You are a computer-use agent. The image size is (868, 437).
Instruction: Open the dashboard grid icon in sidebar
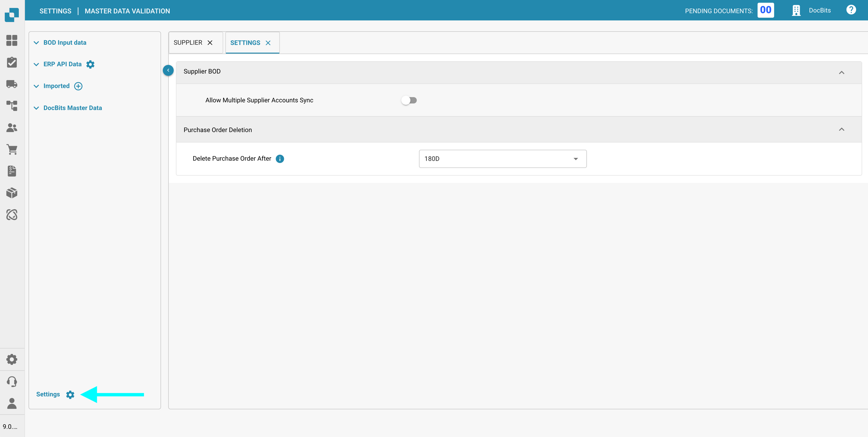click(12, 40)
